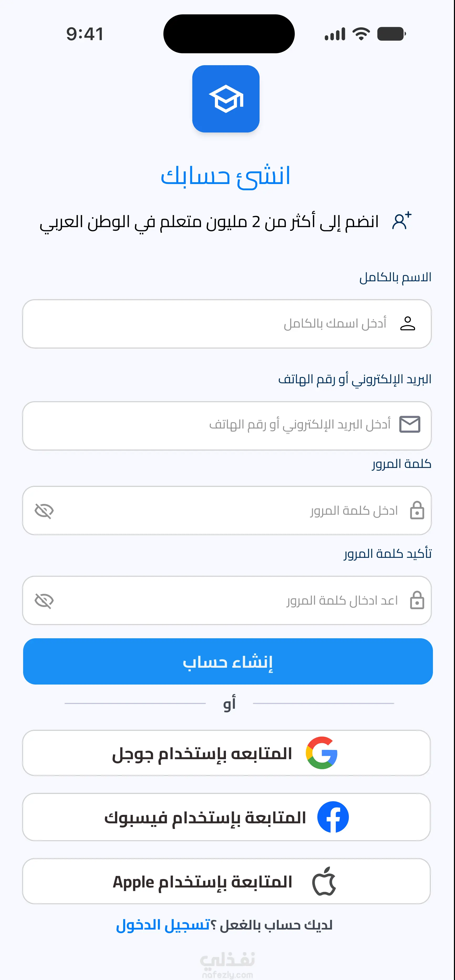The height and width of the screenshot is (980, 455).
Task: Toggle visibility in the confirm password field
Action: coord(44,601)
